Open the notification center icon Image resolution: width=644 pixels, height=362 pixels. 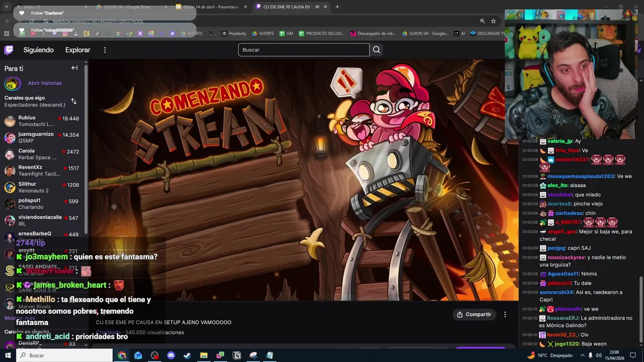pos(633,355)
